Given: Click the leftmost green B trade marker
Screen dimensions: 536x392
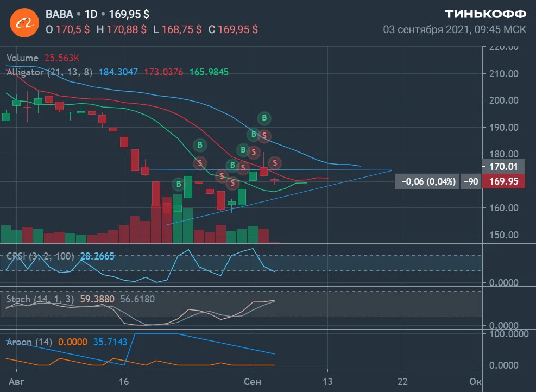Looking at the screenshot, I should [x=179, y=185].
